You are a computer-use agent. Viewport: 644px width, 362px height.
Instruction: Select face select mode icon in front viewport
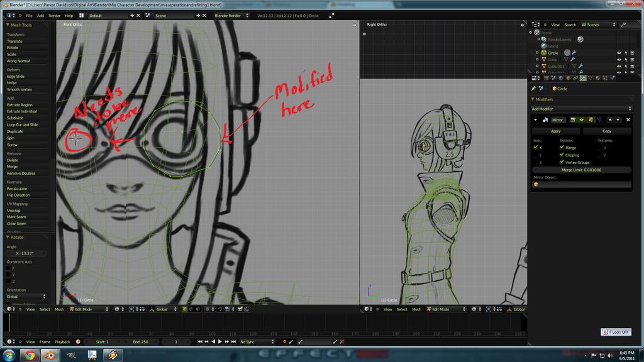(197, 309)
